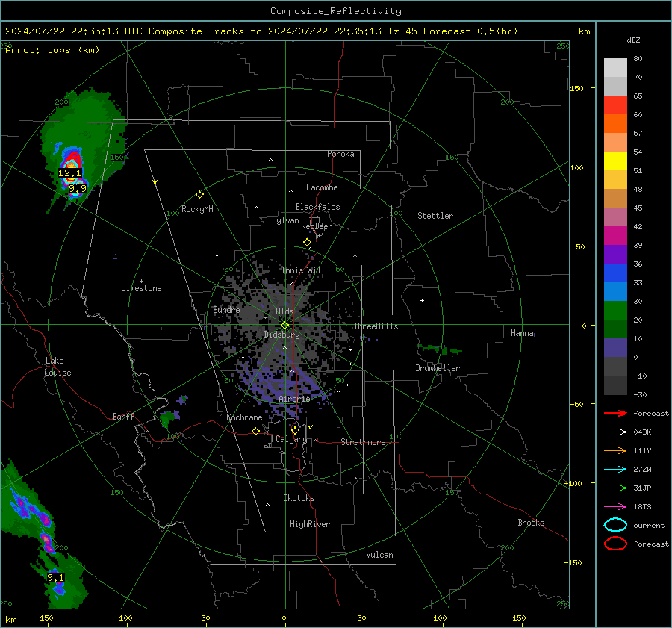
Task: Click the yellow radar-center diamond at Didsbury
Action: [284, 326]
